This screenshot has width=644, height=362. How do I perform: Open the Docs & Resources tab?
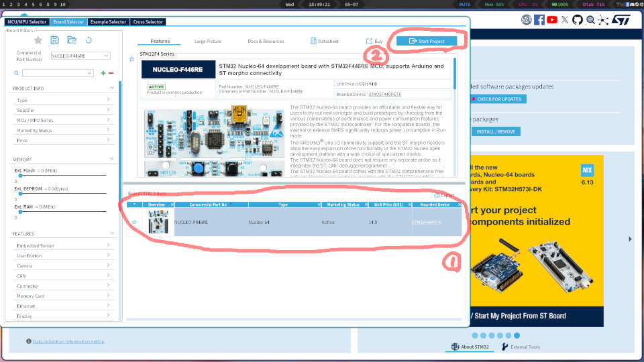coord(266,41)
